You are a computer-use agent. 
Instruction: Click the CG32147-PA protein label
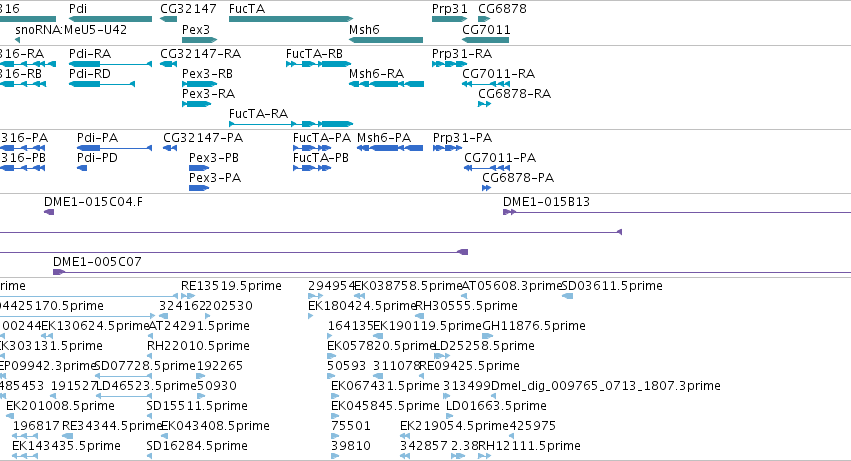(x=203, y=138)
